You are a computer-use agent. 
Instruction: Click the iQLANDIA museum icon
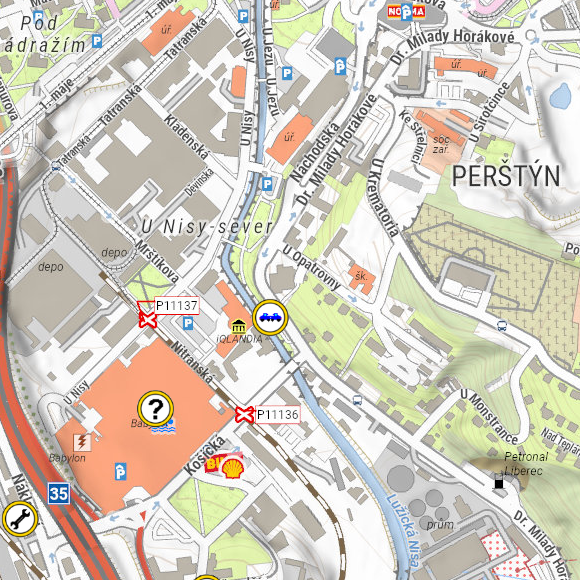point(239,326)
